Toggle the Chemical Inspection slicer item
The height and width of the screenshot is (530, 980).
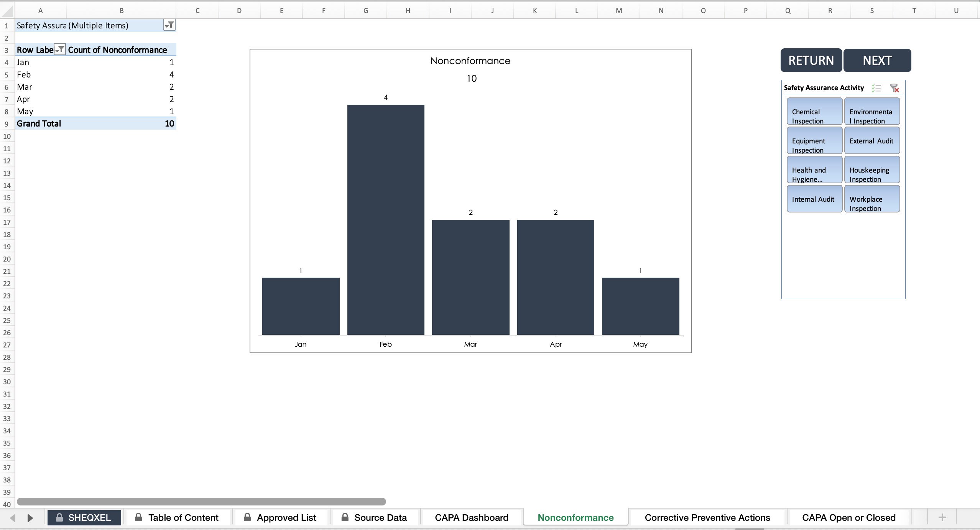tap(814, 112)
